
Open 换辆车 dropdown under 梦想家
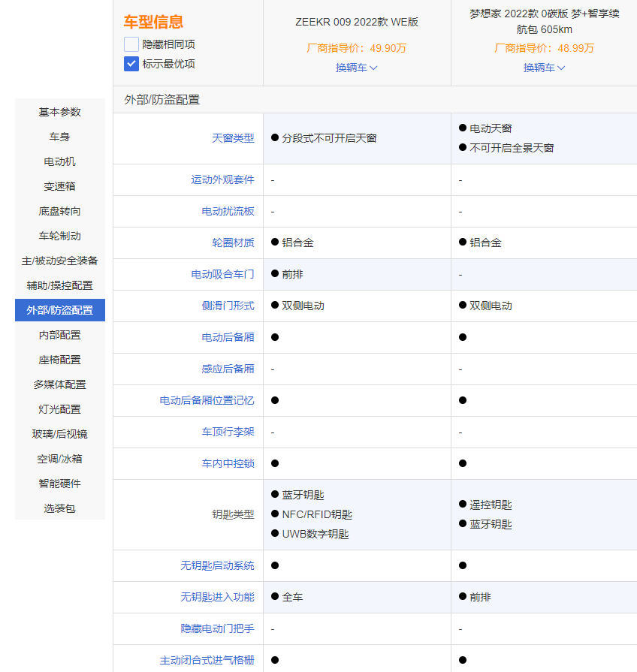(544, 68)
